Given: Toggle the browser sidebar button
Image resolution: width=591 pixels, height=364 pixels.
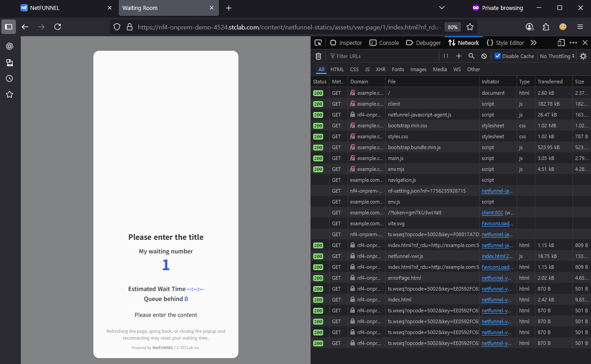Looking at the screenshot, I should (9, 27).
